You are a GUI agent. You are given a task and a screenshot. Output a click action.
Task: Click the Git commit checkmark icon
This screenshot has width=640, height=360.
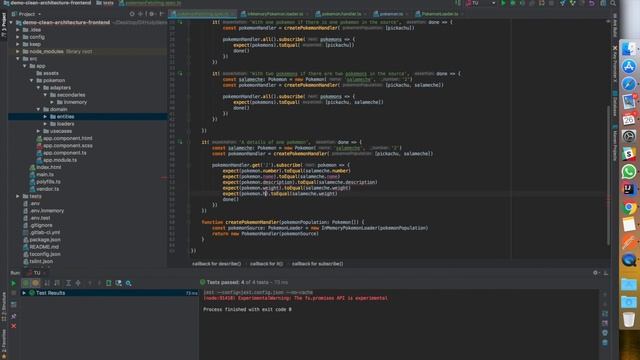click(x=572, y=3)
